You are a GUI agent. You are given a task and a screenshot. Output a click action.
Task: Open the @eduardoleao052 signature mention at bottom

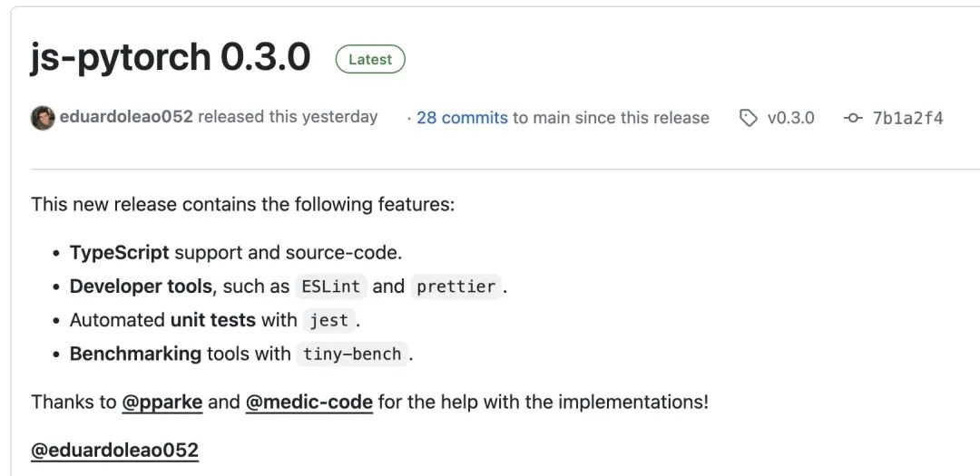[x=115, y=450]
